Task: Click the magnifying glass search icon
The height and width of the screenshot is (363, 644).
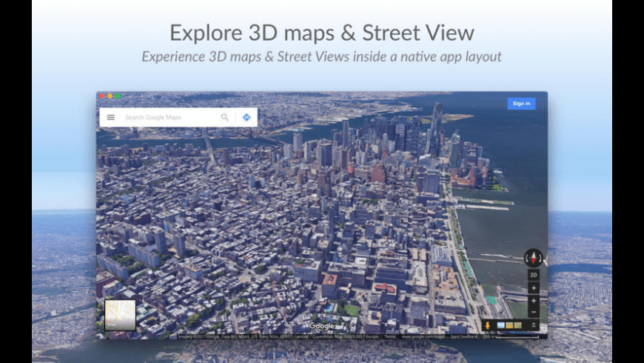Action: click(225, 117)
